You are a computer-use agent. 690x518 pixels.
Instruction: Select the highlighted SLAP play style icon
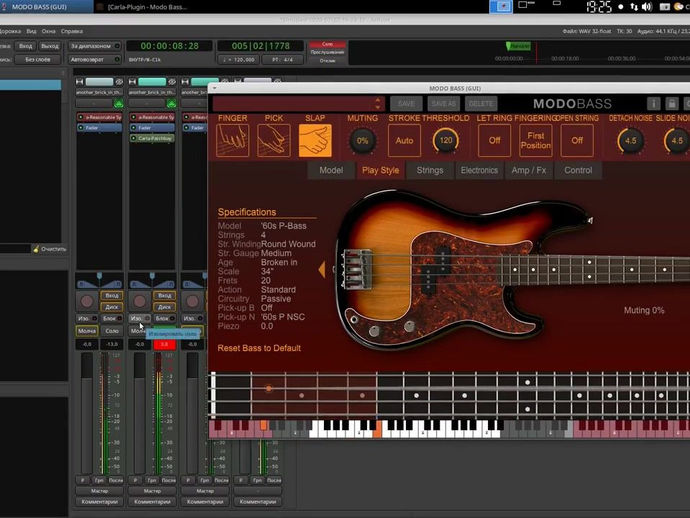[315, 140]
